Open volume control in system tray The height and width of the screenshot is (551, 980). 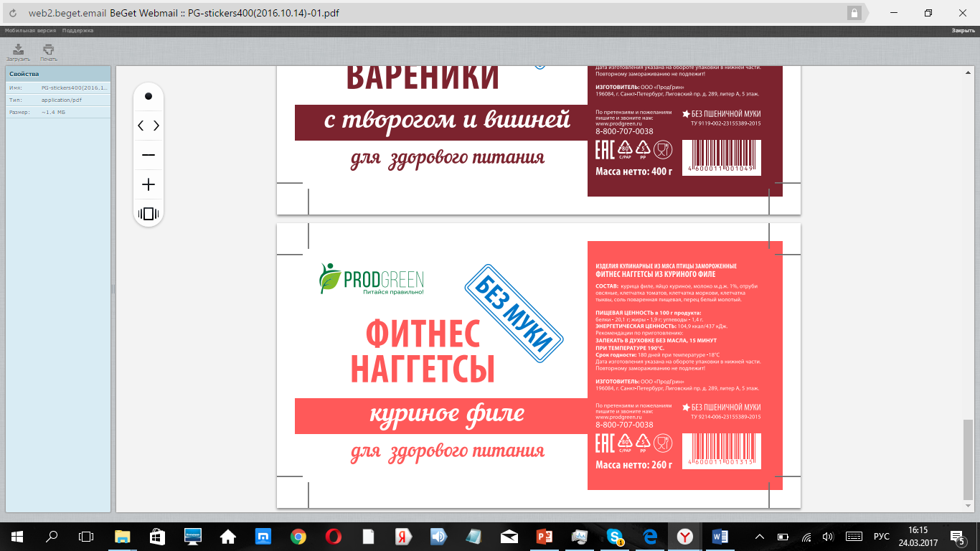(827, 536)
